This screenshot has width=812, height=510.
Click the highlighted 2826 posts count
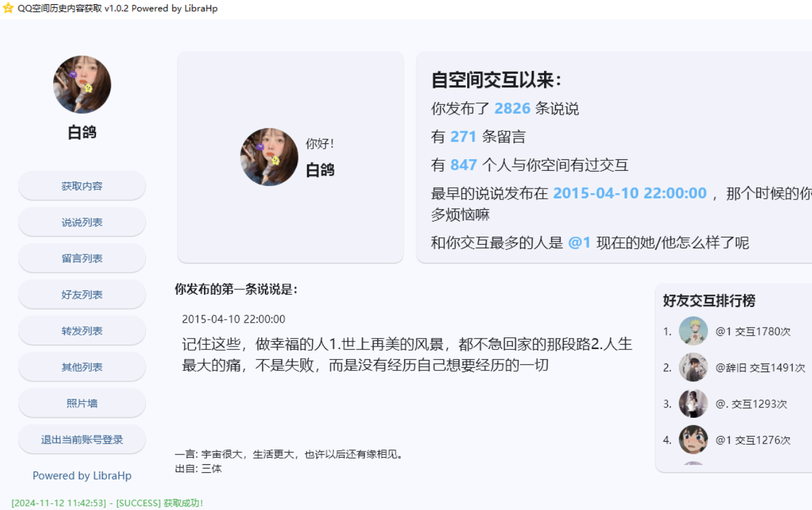pos(512,109)
